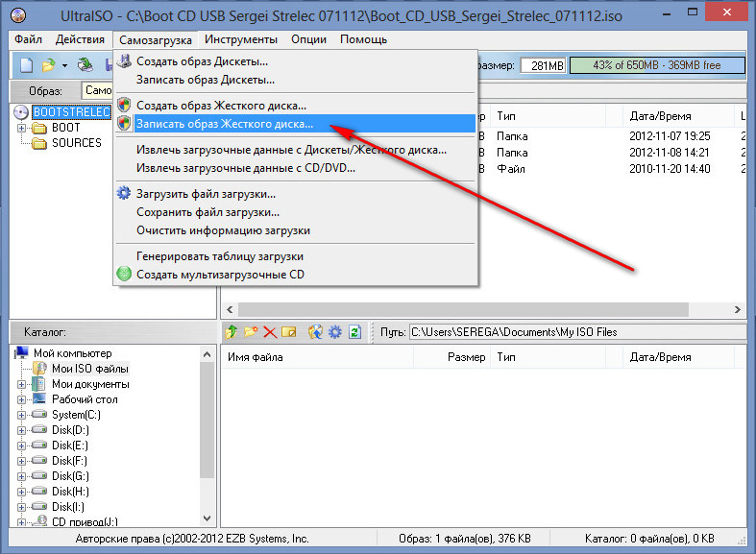Viewport: 756px width, 554px height.
Task: Expand the System(C:) drive node
Action: tap(21, 415)
